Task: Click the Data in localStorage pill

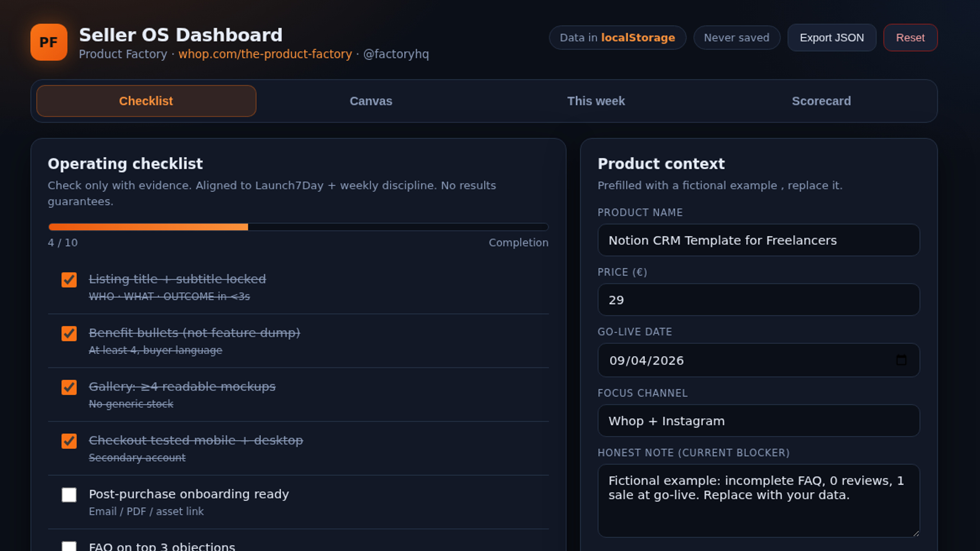Action: (617, 37)
